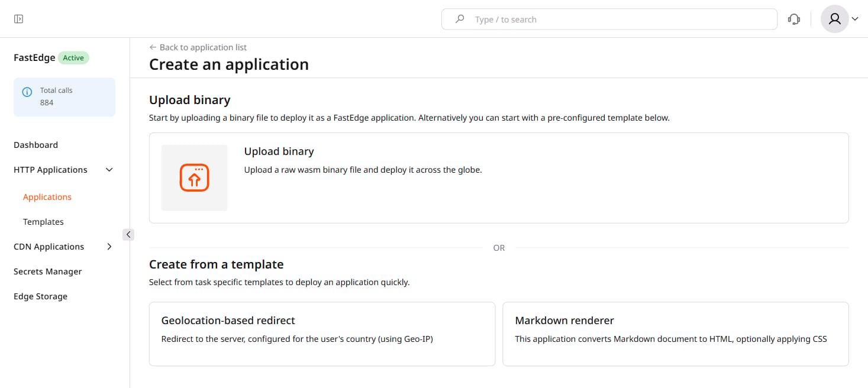The height and width of the screenshot is (388, 868).
Task: Click the magnifier icon in search bar
Action: pyautogui.click(x=460, y=19)
